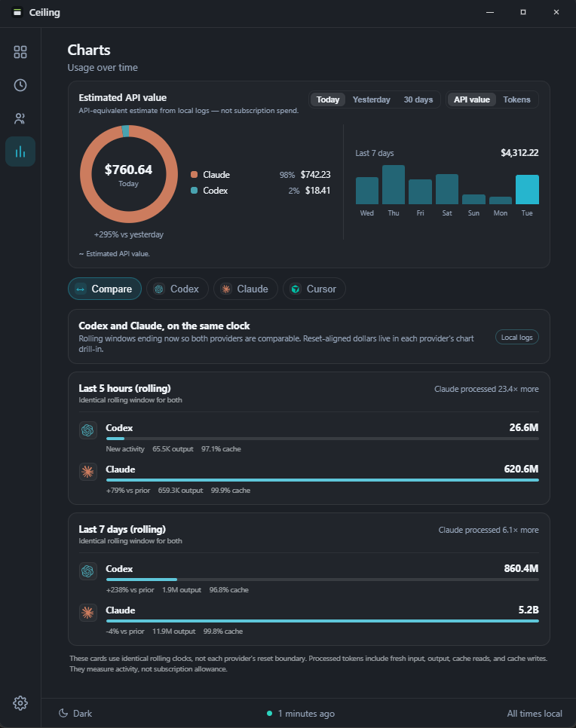Open the accounts people icon in sidebar
This screenshot has width=576, height=728.
tap(20, 118)
